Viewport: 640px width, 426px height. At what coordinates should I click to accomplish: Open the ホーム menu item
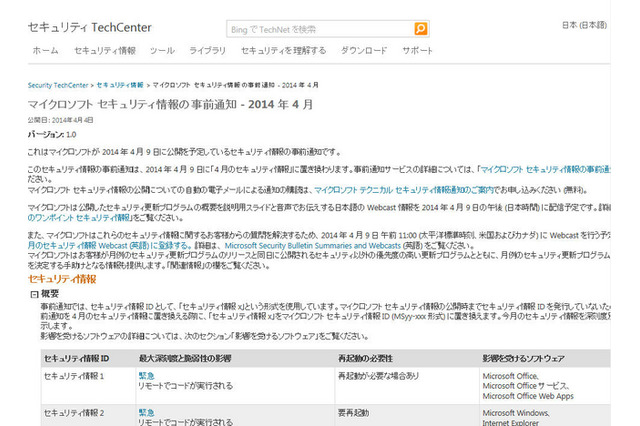click(45, 50)
